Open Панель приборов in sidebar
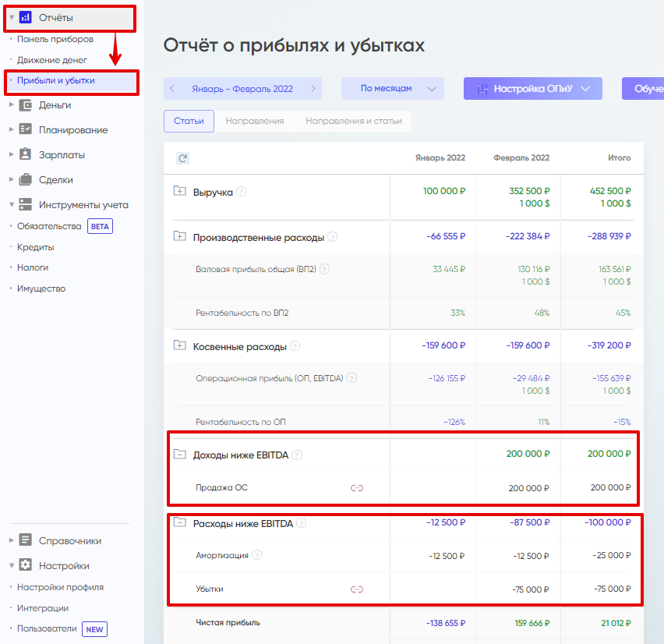664x644 pixels. pyautogui.click(x=55, y=39)
